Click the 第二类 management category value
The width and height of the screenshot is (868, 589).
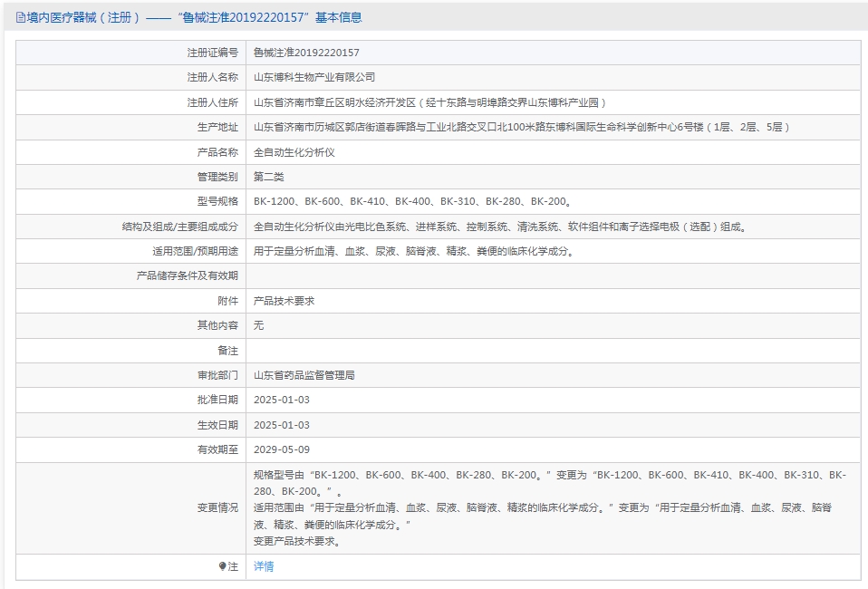269,177
